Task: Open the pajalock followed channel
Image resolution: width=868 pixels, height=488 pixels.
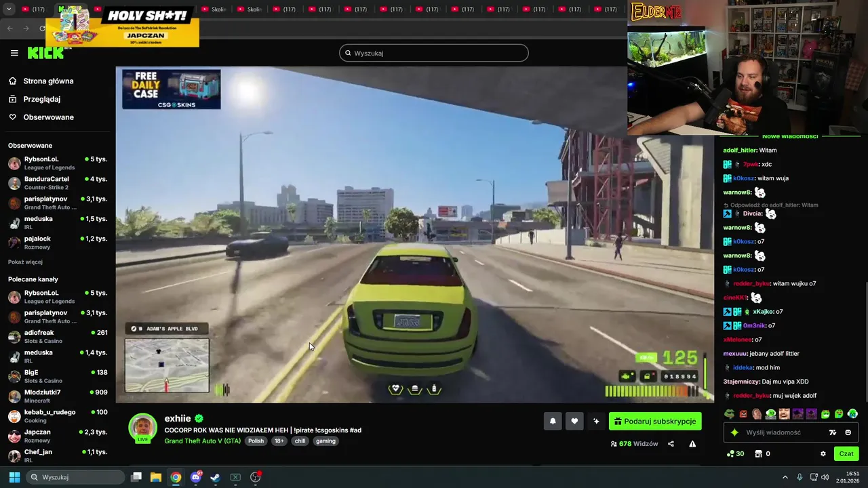Action: pyautogui.click(x=58, y=243)
